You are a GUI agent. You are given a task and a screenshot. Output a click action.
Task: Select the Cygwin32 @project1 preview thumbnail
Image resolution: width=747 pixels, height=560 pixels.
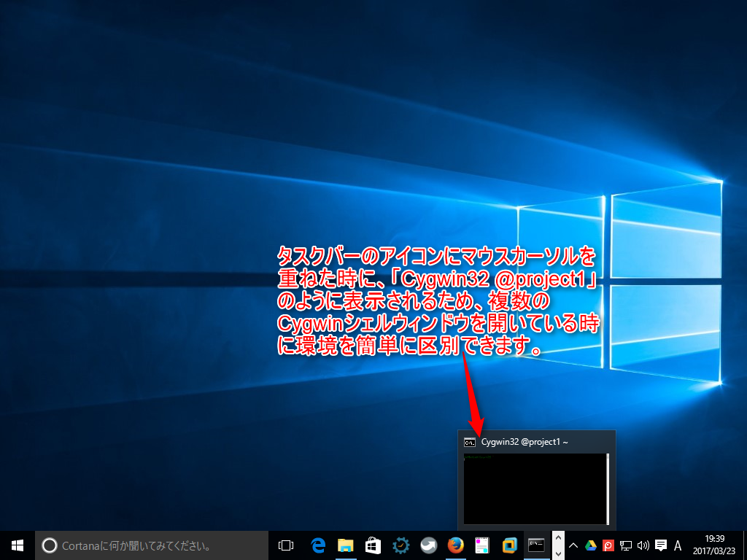536,488
